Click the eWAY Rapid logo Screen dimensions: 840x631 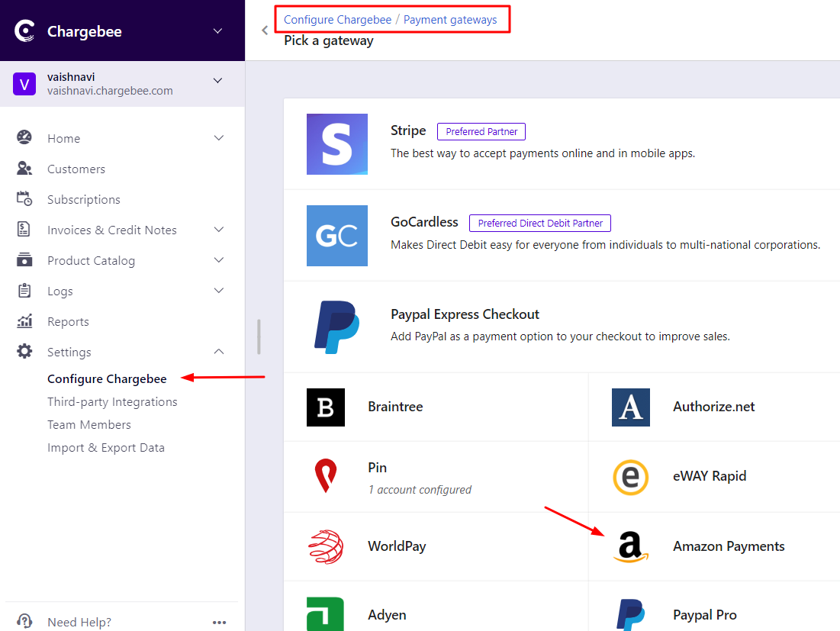(x=630, y=477)
